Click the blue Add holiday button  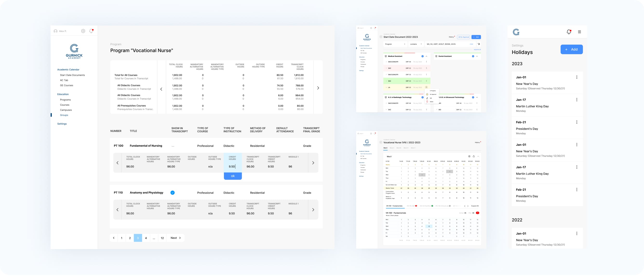pyautogui.click(x=571, y=49)
